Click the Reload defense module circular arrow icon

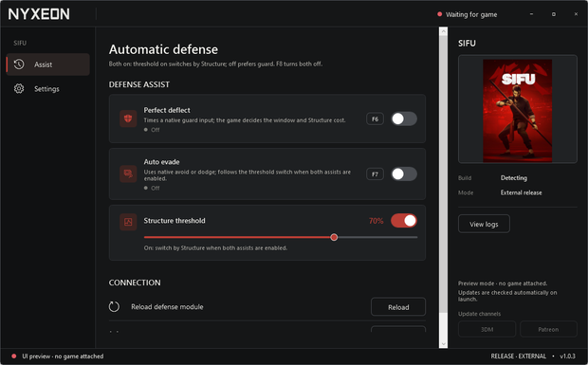click(x=114, y=306)
